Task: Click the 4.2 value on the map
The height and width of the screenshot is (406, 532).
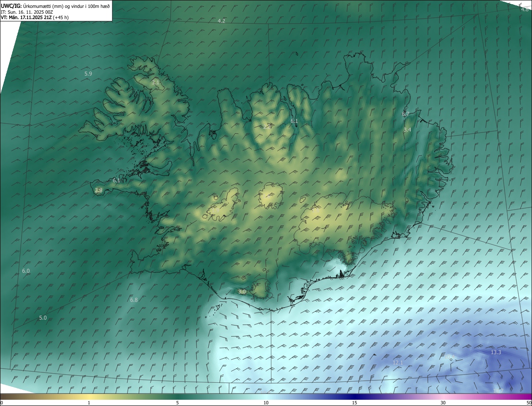Action: tap(222, 21)
